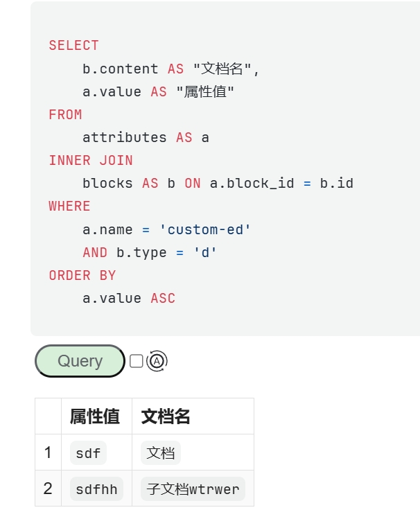
Task: Click the sdf value in row 1
Action: (x=88, y=453)
